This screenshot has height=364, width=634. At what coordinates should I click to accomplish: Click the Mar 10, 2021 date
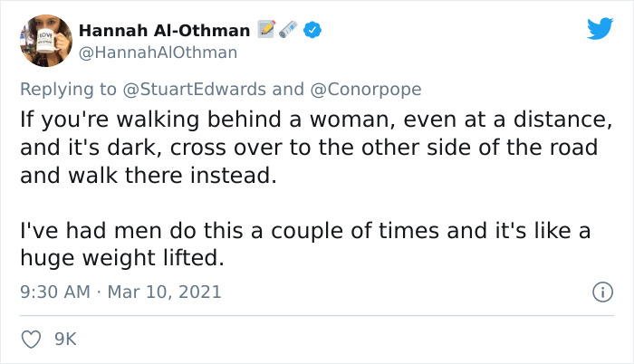166,292
